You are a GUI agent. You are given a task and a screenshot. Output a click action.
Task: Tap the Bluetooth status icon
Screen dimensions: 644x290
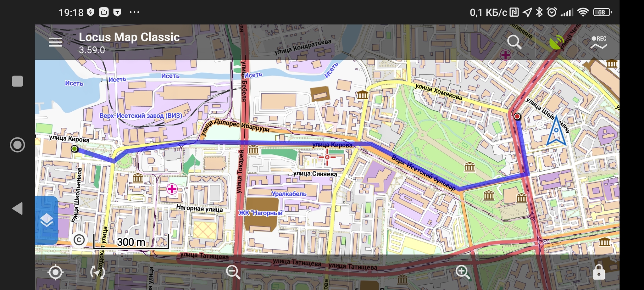pyautogui.click(x=540, y=12)
